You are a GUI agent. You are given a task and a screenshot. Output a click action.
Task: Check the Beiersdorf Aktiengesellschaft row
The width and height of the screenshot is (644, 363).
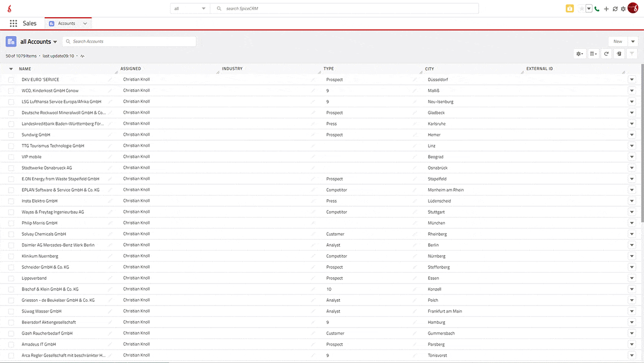pyautogui.click(x=11, y=322)
